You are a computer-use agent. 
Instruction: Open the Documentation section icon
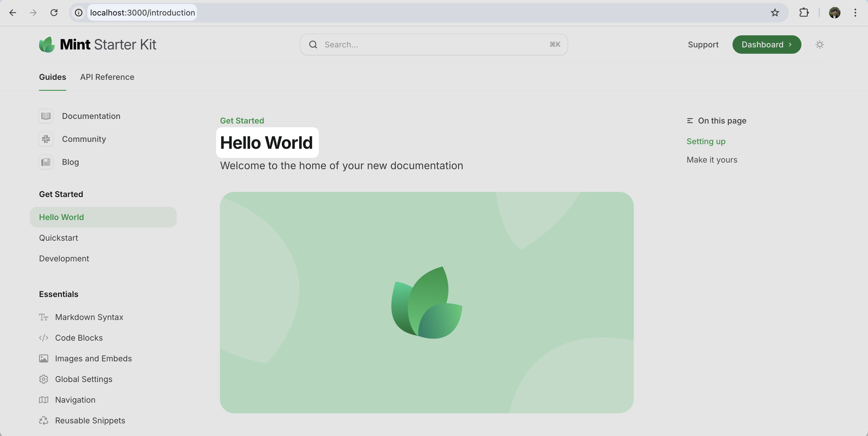click(46, 116)
